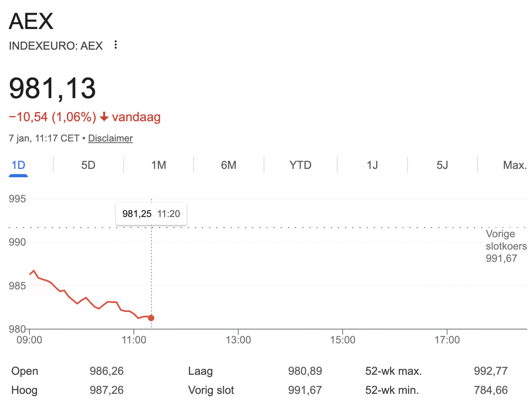Select the 5J time range
The width and height of the screenshot is (532, 407).
coord(442,165)
